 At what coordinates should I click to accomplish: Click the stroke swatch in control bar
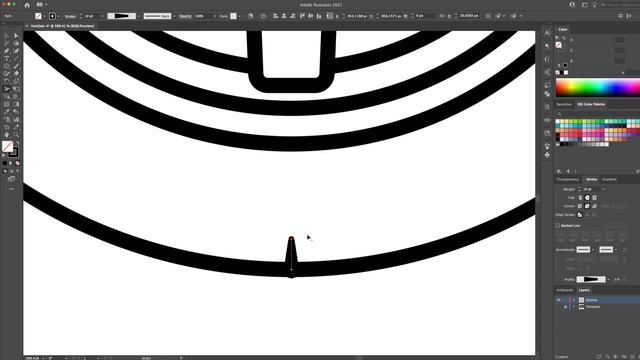coord(52,16)
